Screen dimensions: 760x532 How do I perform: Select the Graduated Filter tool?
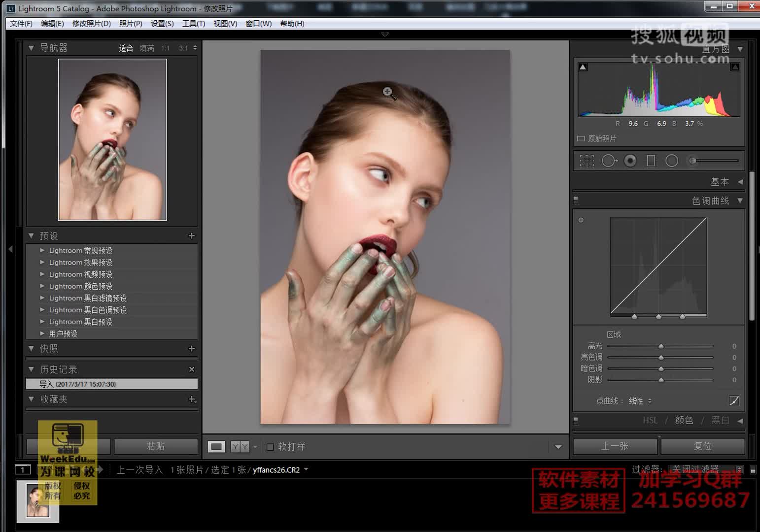pyautogui.click(x=651, y=161)
